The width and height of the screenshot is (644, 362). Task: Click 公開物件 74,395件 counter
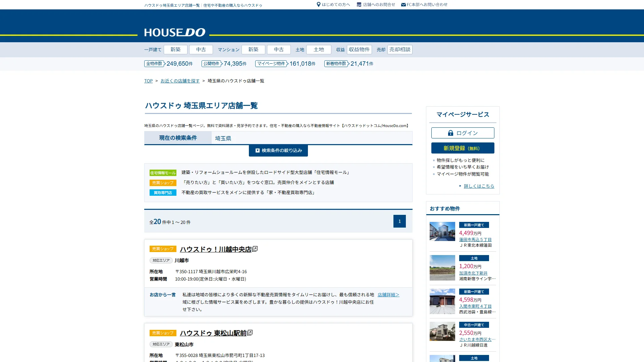224,64
